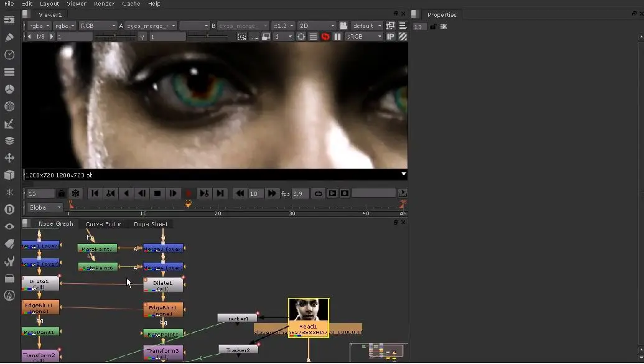Open the default camera dropdown
Screen dimensions: 644x364
pos(366,26)
